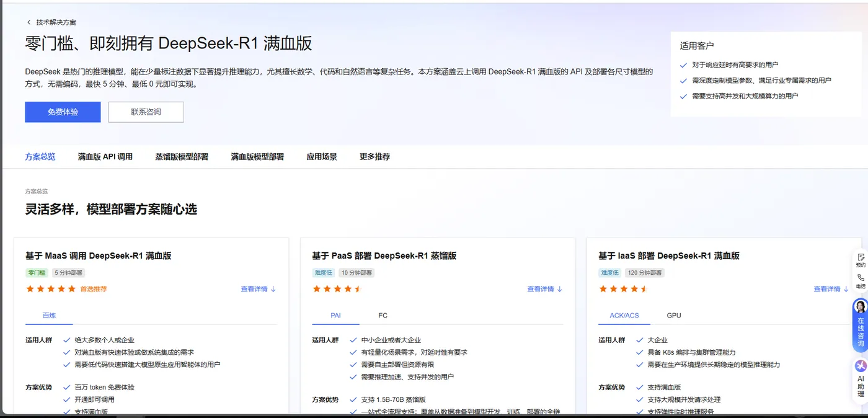Click heading 基于 IaaS 部署 DeepSeek-R1 满血版
The width and height of the screenshot is (868, 418).
[669, 256]
